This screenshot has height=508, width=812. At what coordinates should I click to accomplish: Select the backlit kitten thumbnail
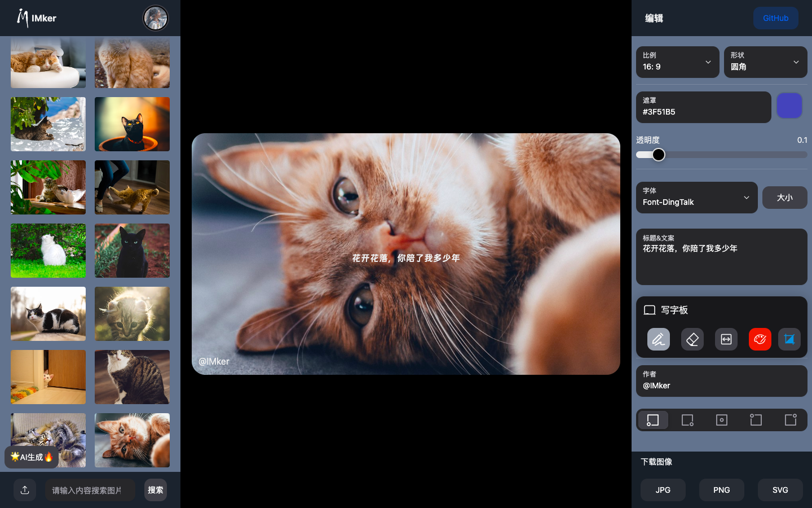pyautogui.click(x=132, y=314)
